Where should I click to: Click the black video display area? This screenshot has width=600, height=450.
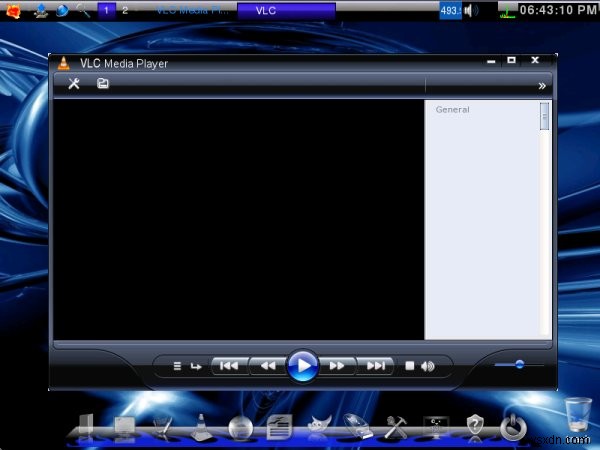click(x=238, y=219)
